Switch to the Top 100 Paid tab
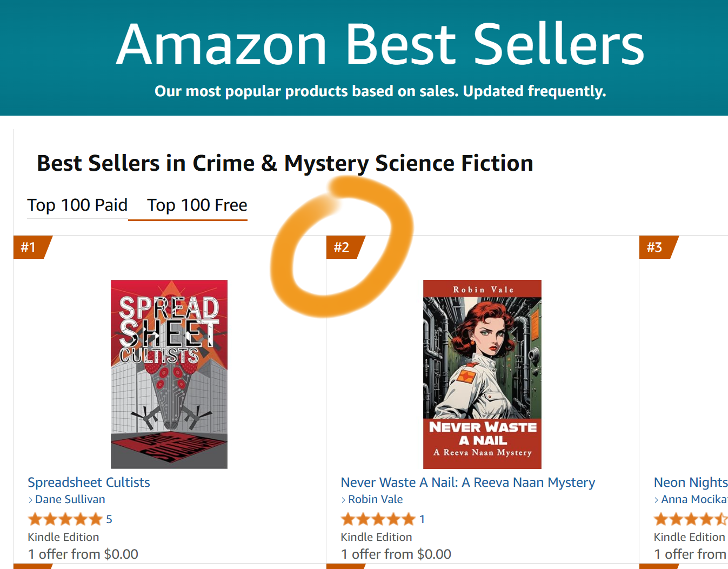Screen dimensions: 728x569 [77, 205]
